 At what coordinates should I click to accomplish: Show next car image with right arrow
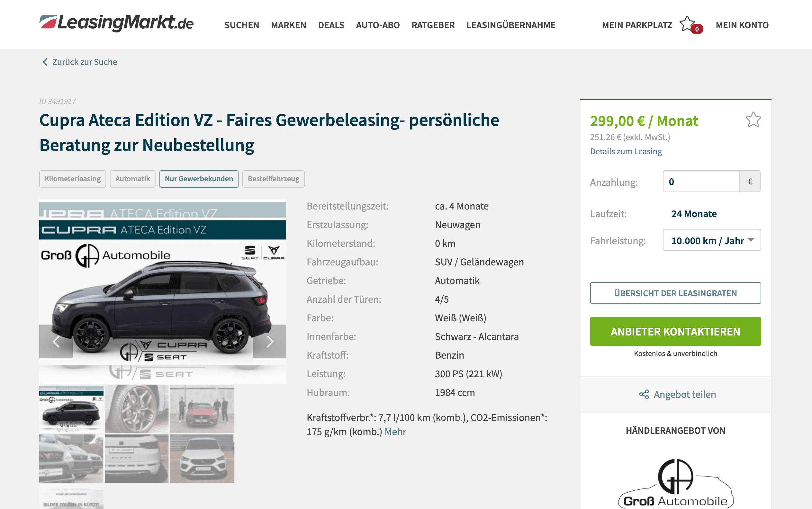click(x=269, y=341)
